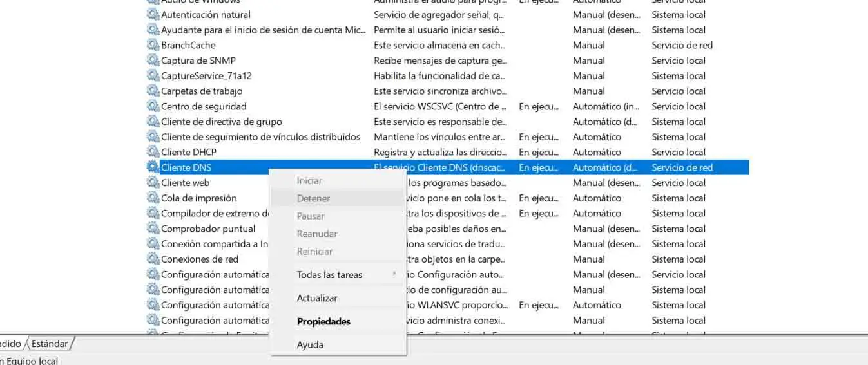Click the gear icon beside Cliente web

click(153, 183)
